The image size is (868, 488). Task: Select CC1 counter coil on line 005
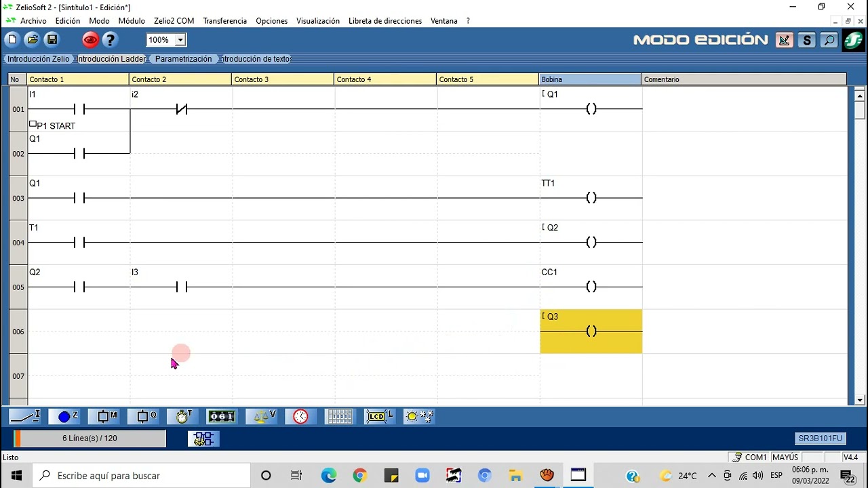click(591, 287)
